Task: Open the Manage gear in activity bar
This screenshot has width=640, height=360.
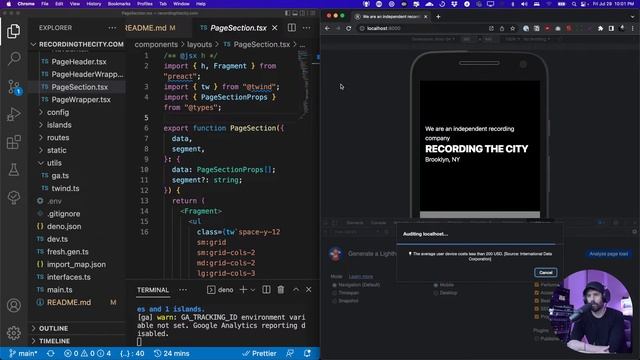Action: click(x=13, y=333)
